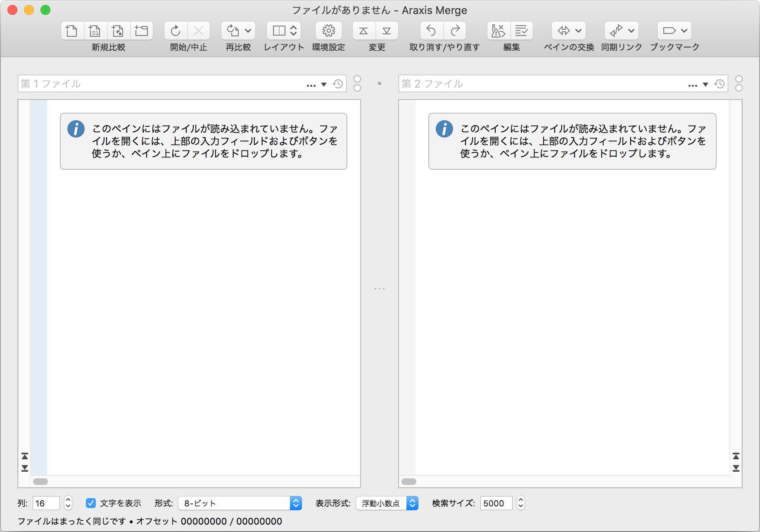Click the next change arrow icon
This screenshot has height=532, width=760.
387,31
